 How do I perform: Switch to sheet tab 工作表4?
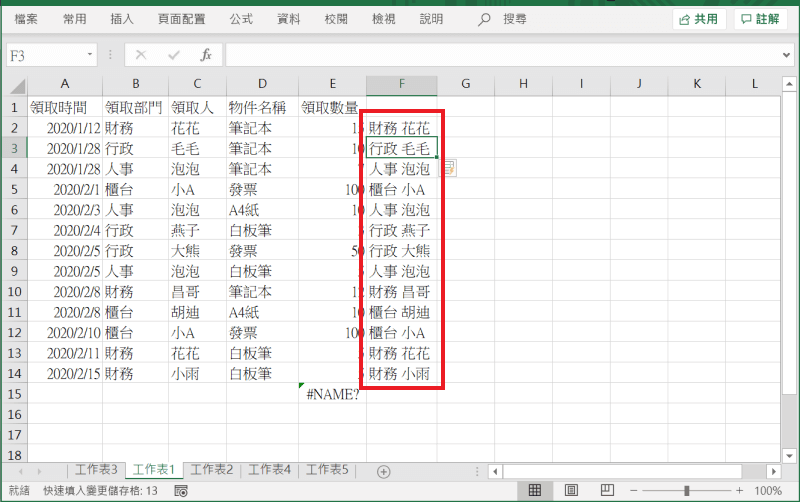tap(269, 469)
